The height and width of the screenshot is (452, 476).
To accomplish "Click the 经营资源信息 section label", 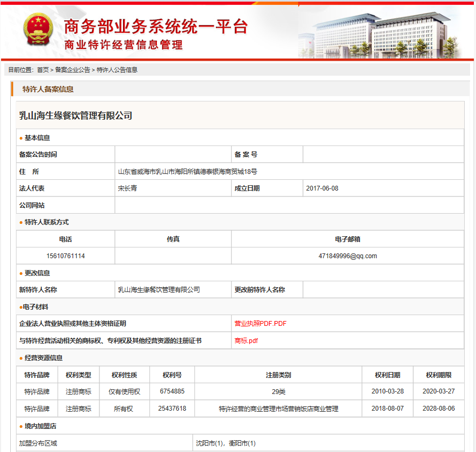I will pos(44,358).
